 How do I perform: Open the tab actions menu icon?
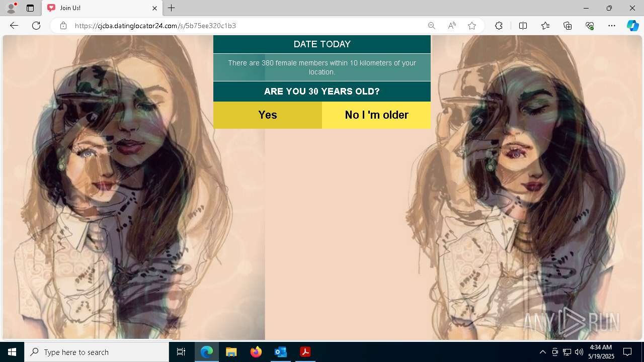pos(30,8)
